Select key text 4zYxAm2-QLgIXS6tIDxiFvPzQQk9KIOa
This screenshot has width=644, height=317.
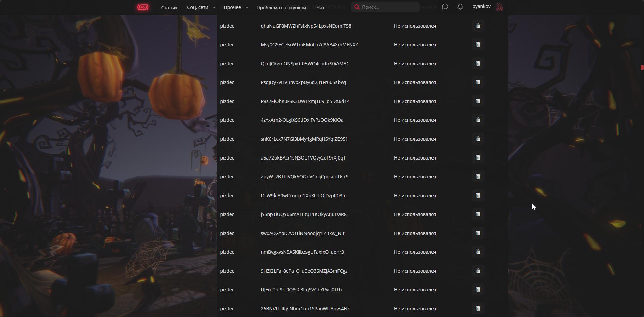pyautogui.click(x=302, y=120)
